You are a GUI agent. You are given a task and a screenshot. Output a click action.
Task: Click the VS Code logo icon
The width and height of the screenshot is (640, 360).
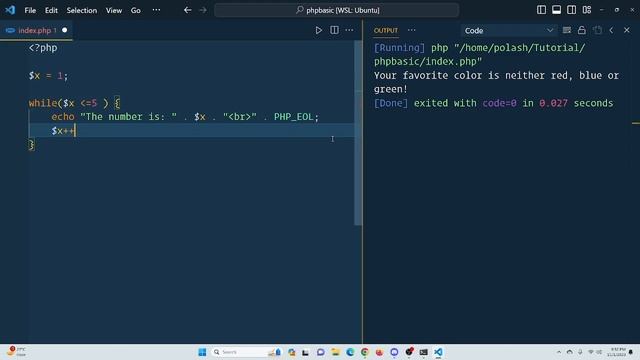(10, 10)
